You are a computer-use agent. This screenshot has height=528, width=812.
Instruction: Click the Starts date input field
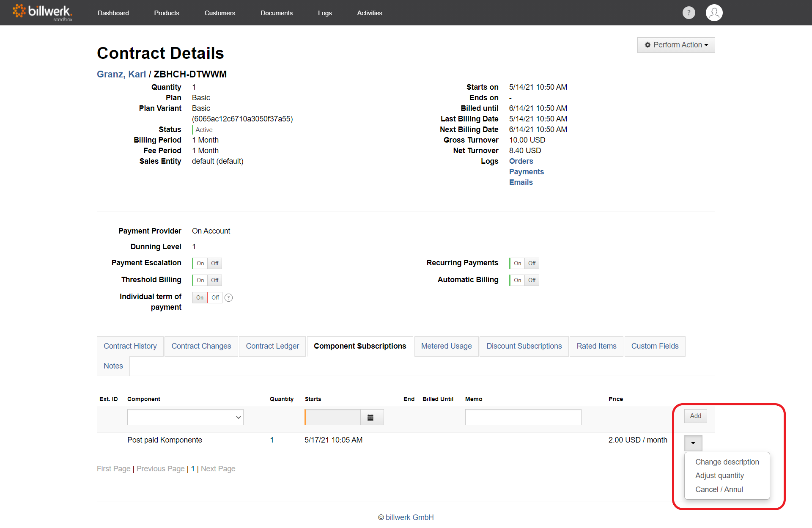[x=332, y=417]
